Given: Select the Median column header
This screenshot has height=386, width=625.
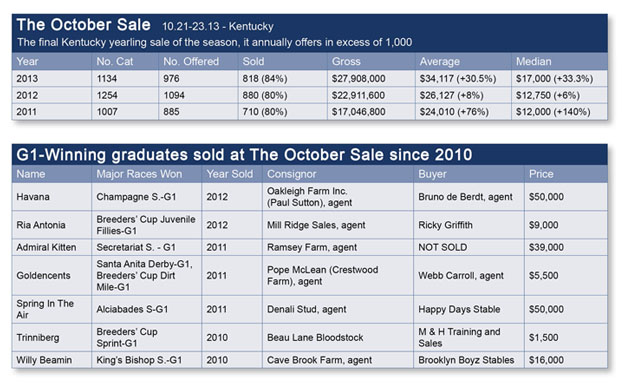Looking at the screenshot, I should pos(533,61).
